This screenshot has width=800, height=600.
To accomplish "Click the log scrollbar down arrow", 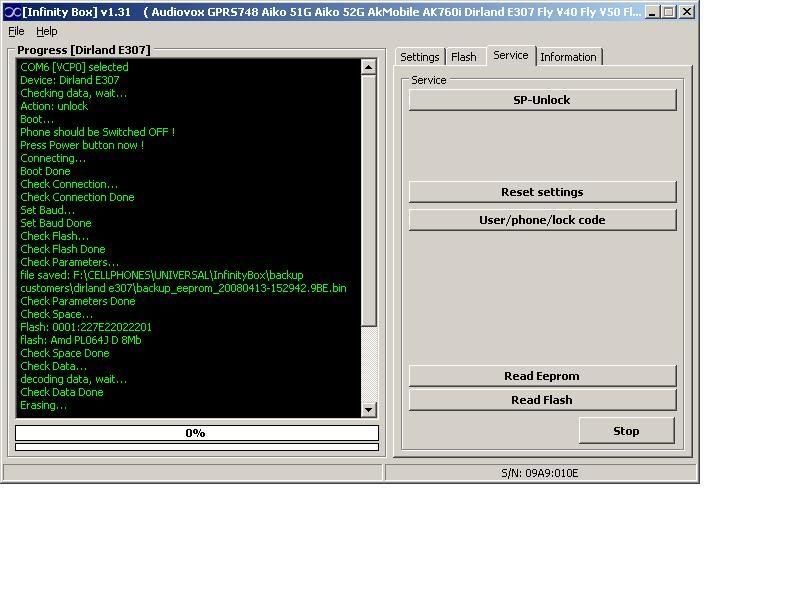I will [368, 409].
